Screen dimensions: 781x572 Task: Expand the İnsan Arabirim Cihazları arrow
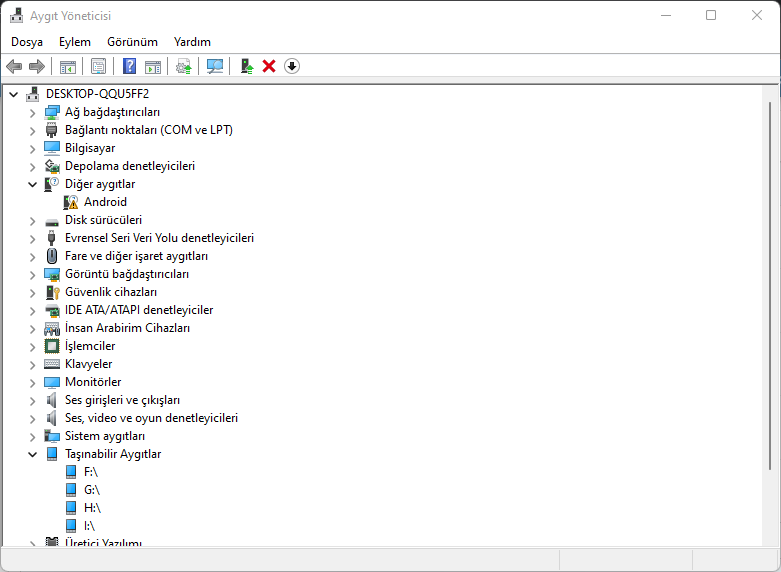(x=32, y=329)
